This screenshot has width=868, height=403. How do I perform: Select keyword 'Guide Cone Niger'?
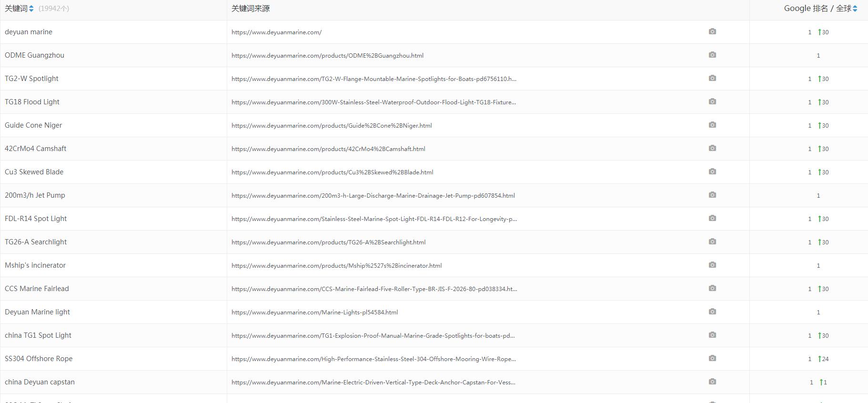point(33,125)
